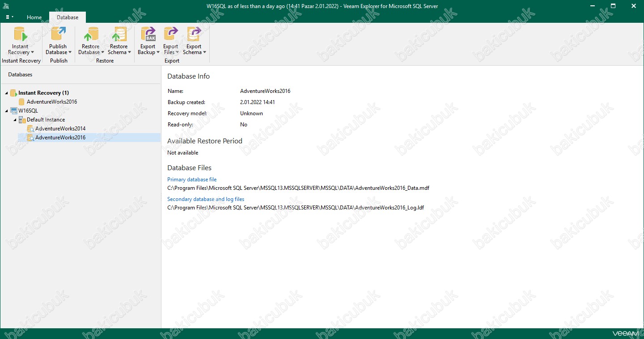Viewport: 644px width, 339px height.
Task: Click the W16SQL server icon in tree
Action: [x=13, y=111]
